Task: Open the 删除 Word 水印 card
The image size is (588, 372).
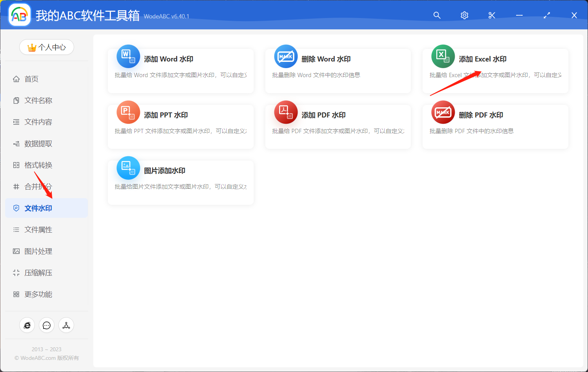Action: point(338,70)
